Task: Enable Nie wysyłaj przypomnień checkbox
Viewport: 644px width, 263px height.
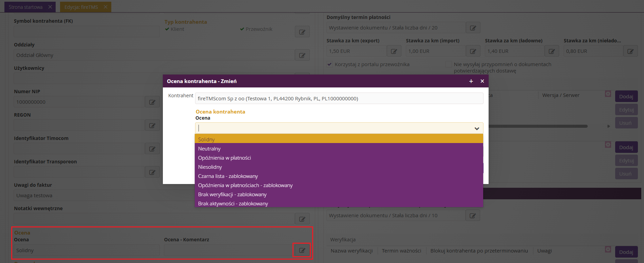Action: tap(449, 64)
